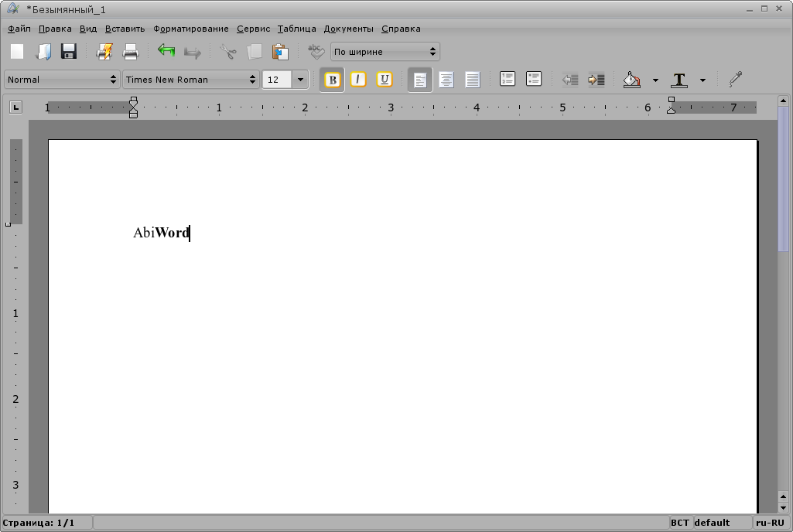Open the Форматирование menu
Viewport: 793px width, 532px height.
coord(191,29)
